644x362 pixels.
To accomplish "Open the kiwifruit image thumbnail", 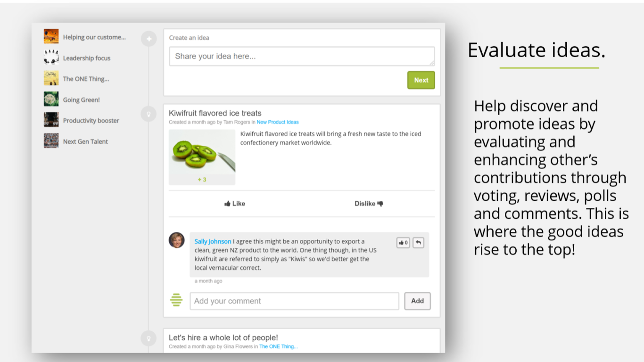I will click(x=202, y=155).
